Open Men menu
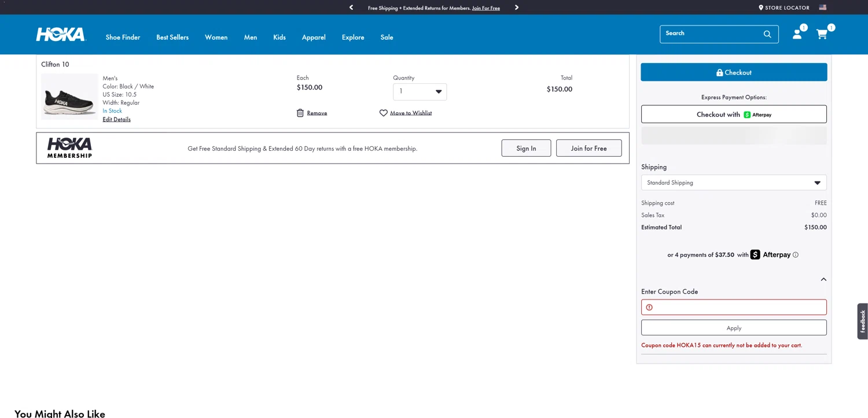Viewport: 868px width, 418px height. point(251,37)
